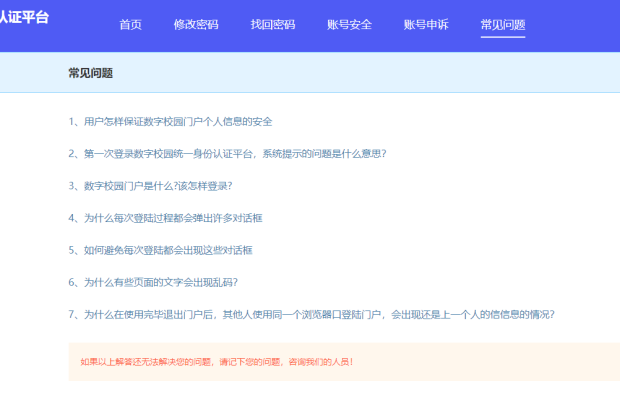621x403 pixels.
Task: Open question 2 about 第一次登录统一身份认证平台
Action: (227, 153)
